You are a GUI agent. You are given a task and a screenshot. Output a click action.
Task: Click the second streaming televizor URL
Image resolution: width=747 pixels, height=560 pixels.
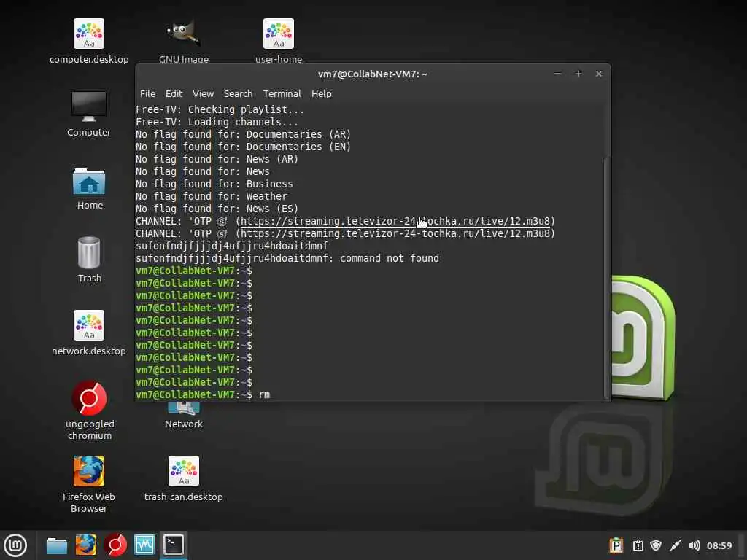point(395,233)
